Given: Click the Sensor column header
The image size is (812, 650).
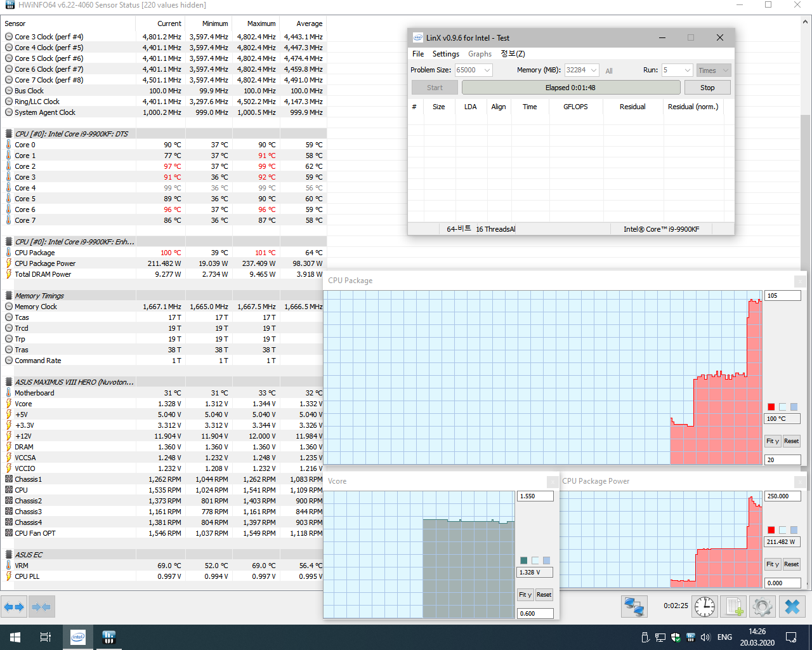Looking at the screenshot, I should [68, 23].
